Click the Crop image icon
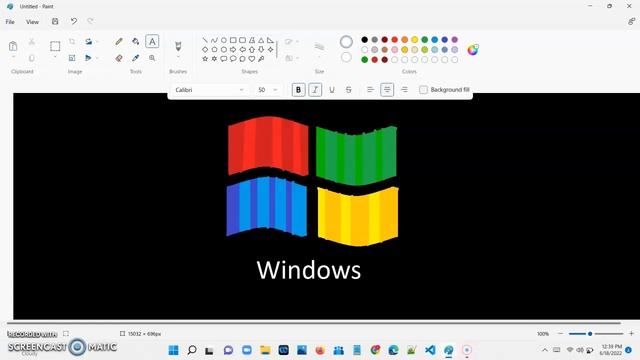This screenshot has width=640, height=360. 72,41
